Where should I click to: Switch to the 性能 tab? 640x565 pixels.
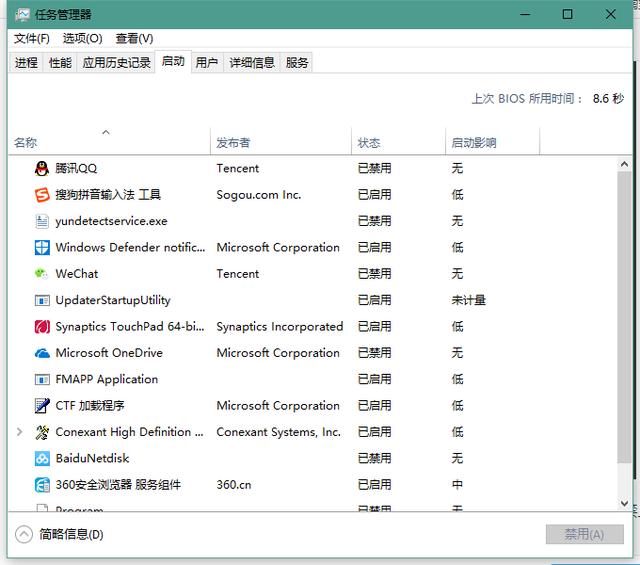coord(60,62)
